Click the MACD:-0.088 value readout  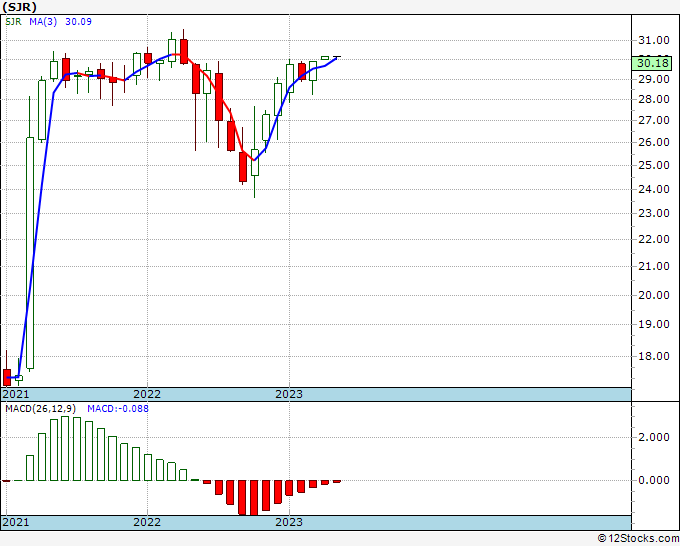point(118,409)
